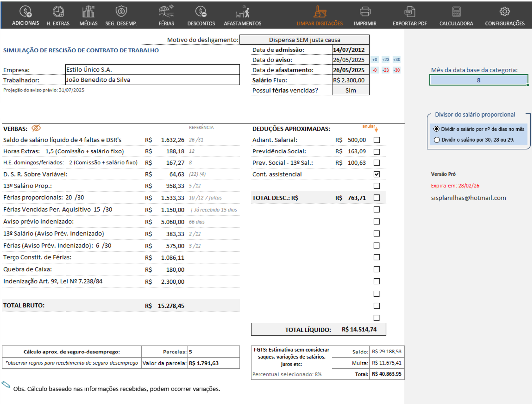Click the orange anular arrow

376,129
